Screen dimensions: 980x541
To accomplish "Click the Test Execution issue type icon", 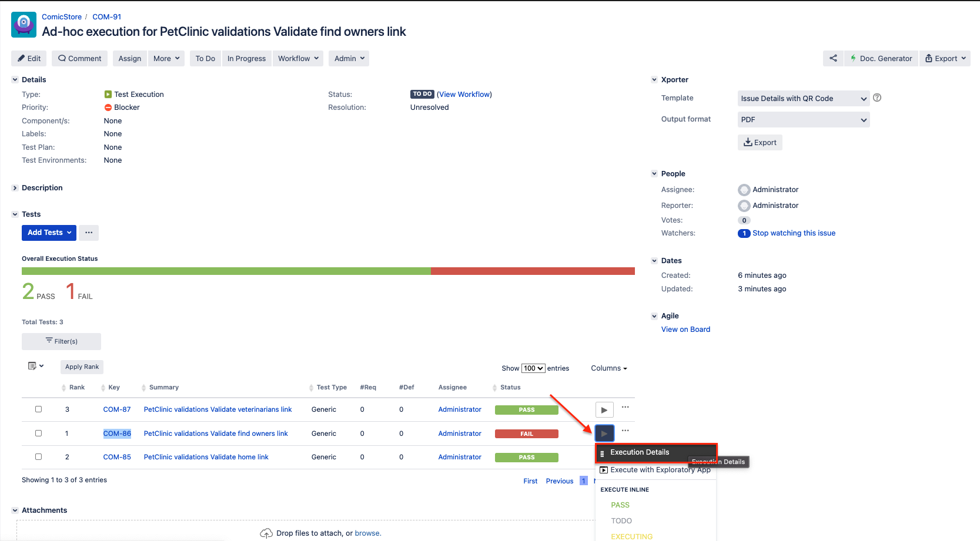I will coord(108,95).
